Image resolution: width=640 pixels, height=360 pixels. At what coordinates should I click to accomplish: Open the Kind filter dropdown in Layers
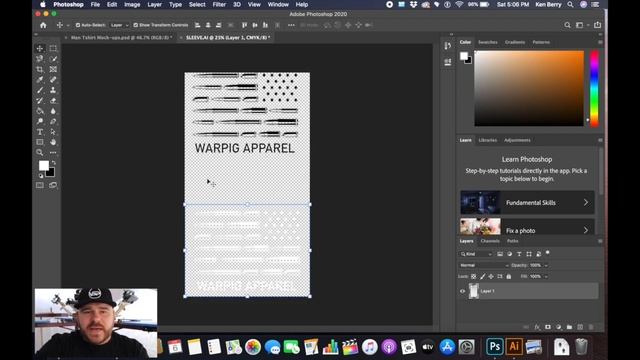[x=476, y=254]
